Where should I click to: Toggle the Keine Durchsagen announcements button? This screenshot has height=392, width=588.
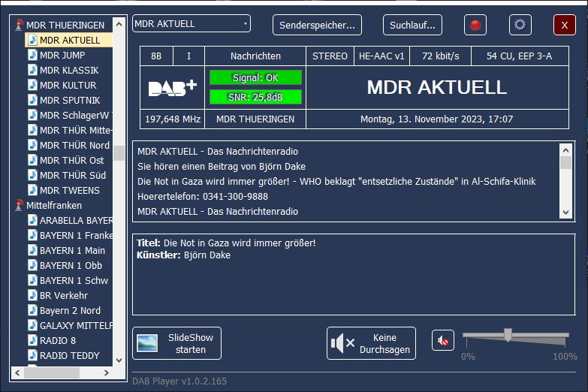click(371, 343)
